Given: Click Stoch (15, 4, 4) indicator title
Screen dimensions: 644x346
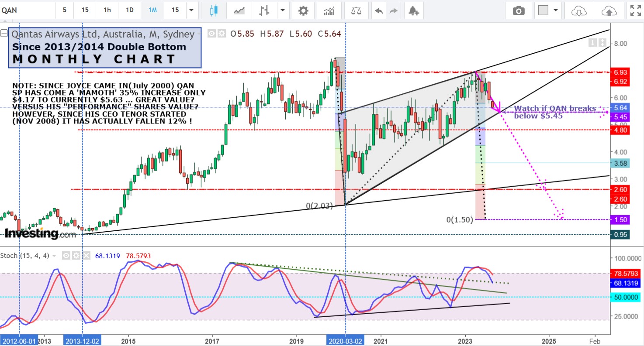Looking at the screenshot, I should tap(25, 256).
